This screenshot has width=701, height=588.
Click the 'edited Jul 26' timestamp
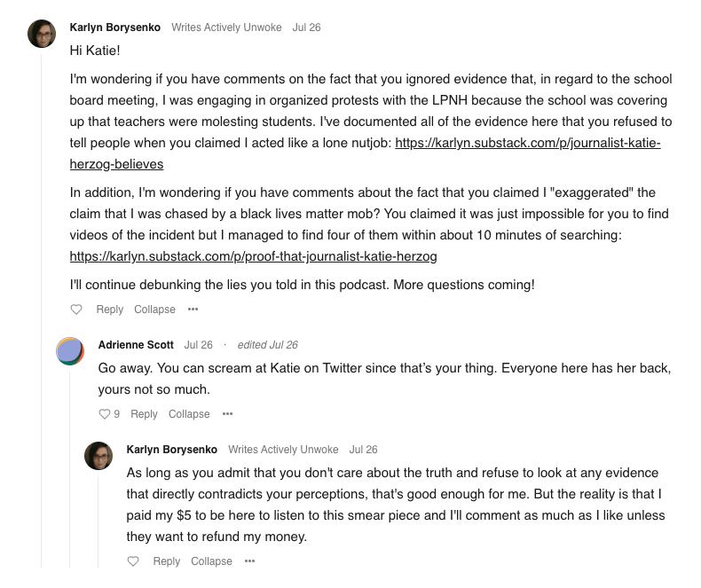click(x=267, y=345)
